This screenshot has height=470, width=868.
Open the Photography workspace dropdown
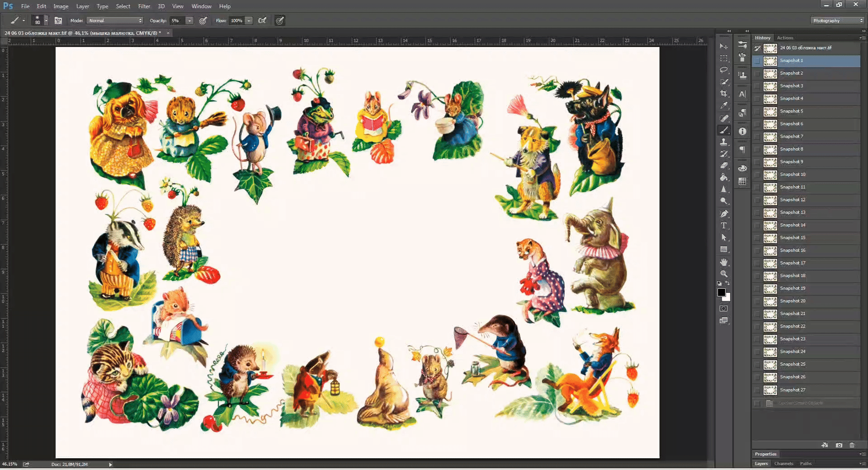[838, 21]
